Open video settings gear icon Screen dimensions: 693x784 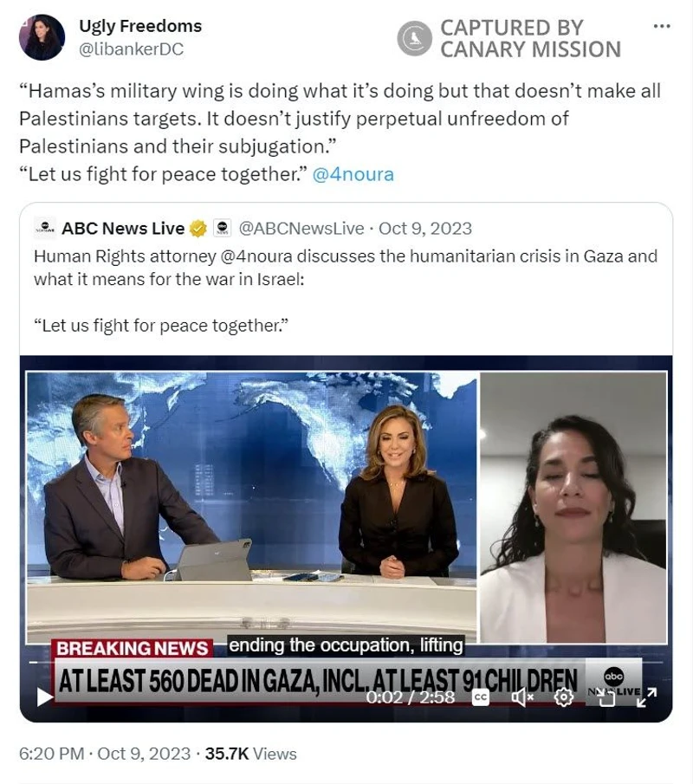pos(564,697)
